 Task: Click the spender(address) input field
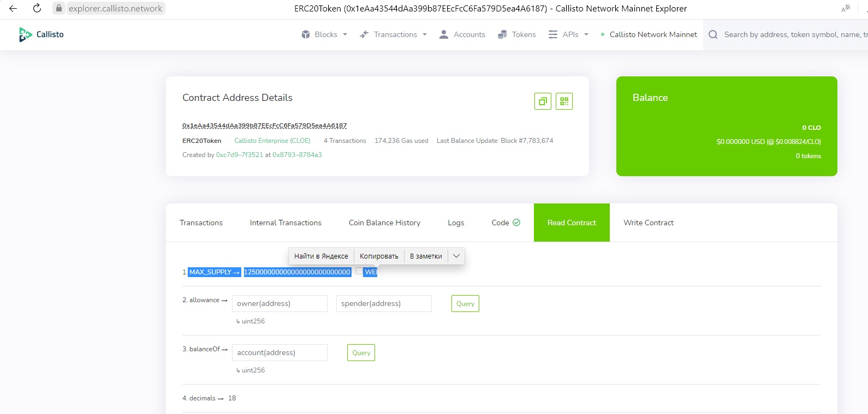[x=384, y=303]
